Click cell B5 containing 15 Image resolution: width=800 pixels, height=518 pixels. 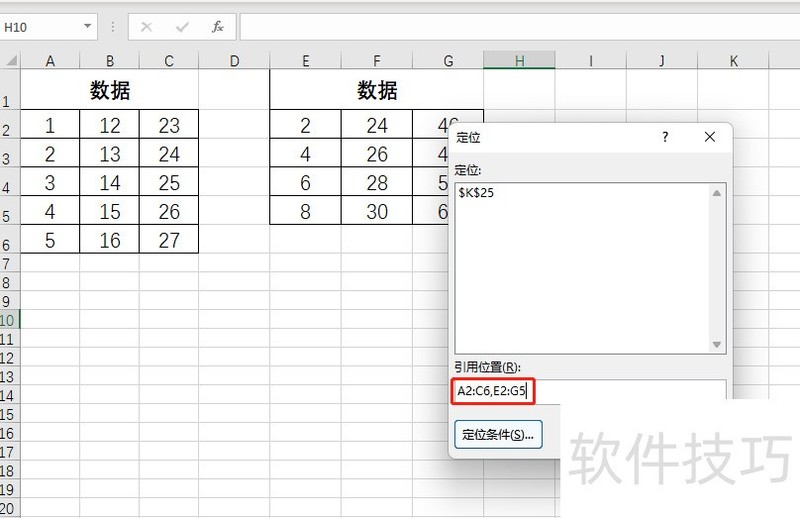click(x=110, y=211)
